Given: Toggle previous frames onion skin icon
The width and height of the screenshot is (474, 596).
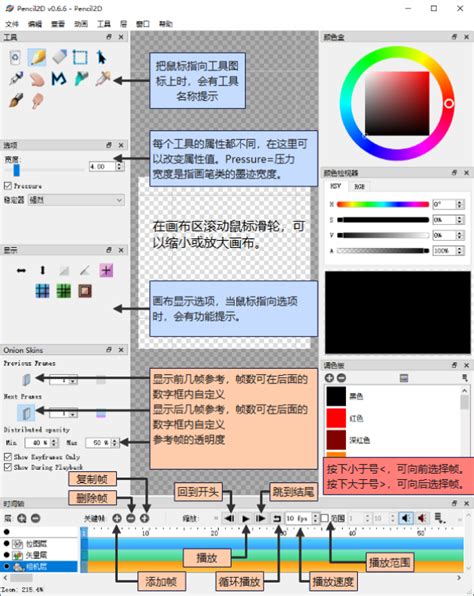Looking at the screenshot, I should point(26,379).
